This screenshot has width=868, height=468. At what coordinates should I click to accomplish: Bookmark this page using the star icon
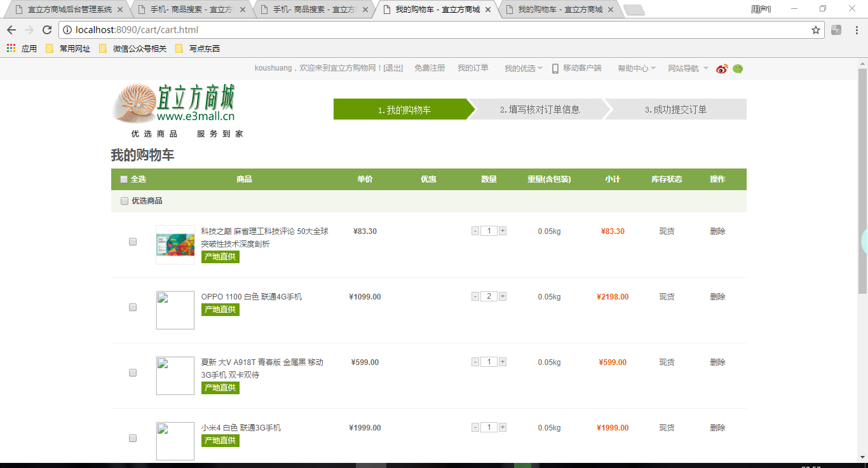pyautogui.click(x=816, y=30)
